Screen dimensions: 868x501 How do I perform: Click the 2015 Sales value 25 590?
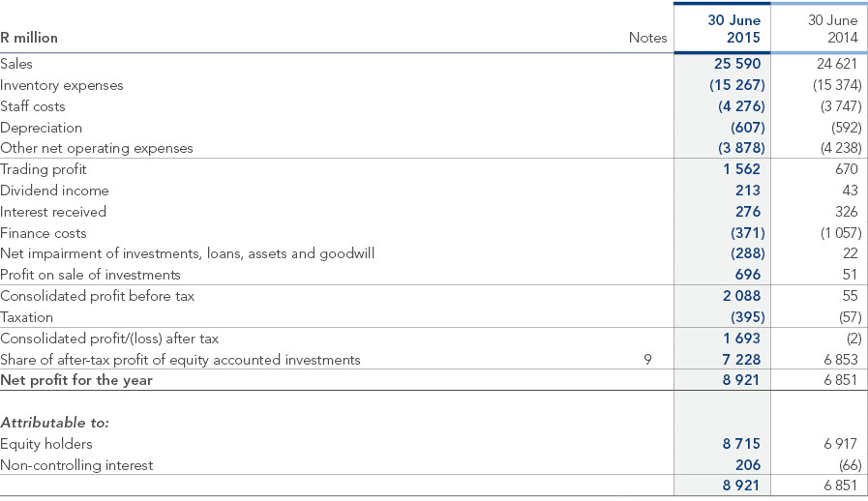[737, 64]
